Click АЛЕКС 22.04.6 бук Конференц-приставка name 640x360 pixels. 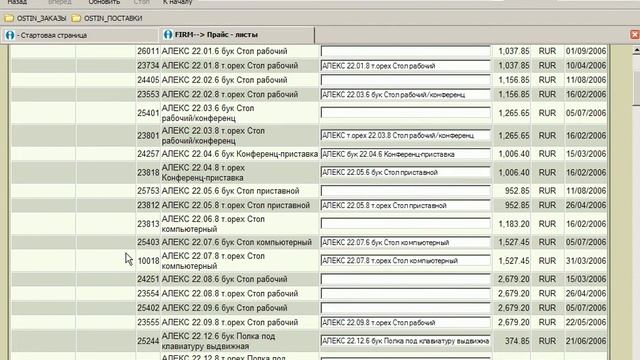pos(240,154)
